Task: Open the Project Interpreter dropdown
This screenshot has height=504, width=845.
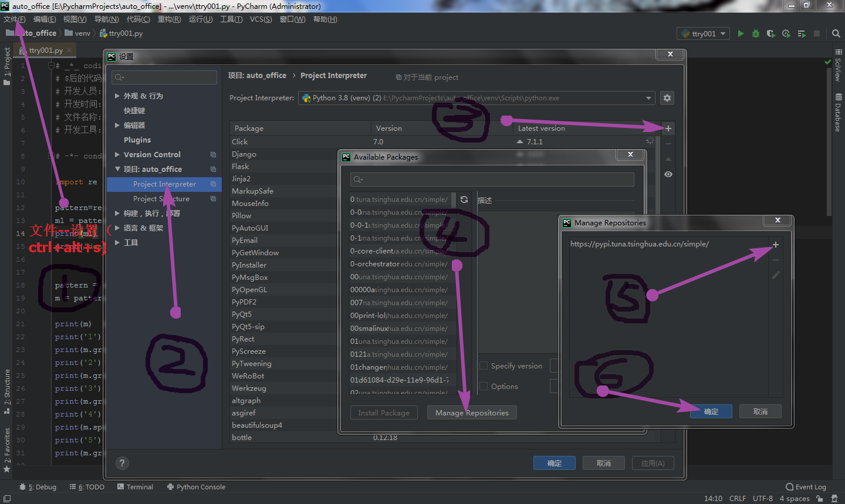Action: point(476,98)
